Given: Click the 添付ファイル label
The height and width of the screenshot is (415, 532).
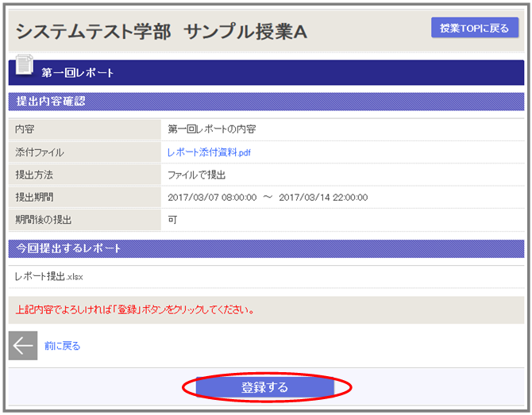Looking at the screenshot, I should coord(40,152).
